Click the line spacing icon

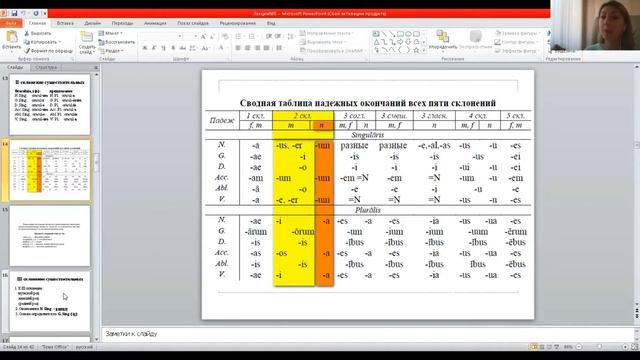291,37
